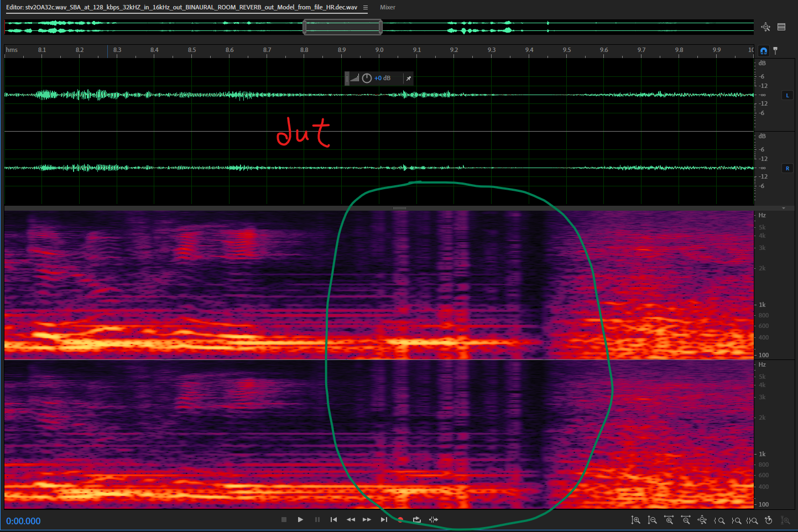Move playhead to the previous marker

point(333,520)
